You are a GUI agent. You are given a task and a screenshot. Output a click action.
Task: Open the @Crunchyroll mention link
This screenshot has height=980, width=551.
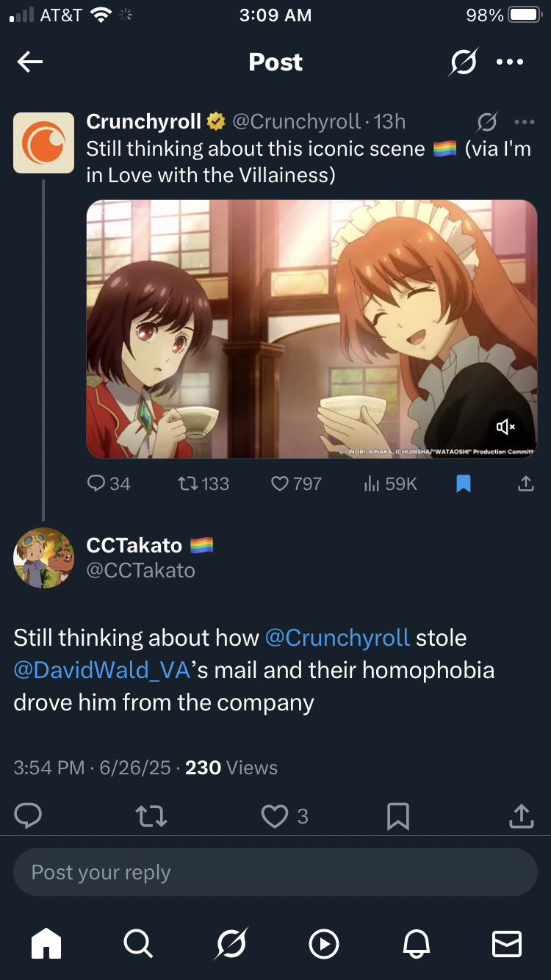(336, 638)
